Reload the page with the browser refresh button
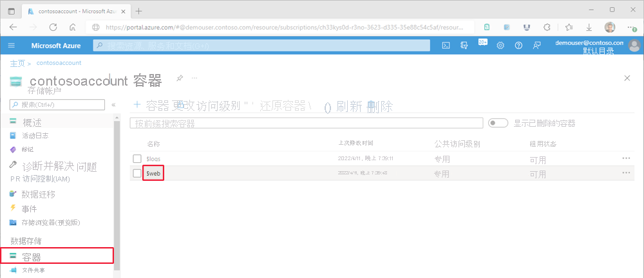 53,27
